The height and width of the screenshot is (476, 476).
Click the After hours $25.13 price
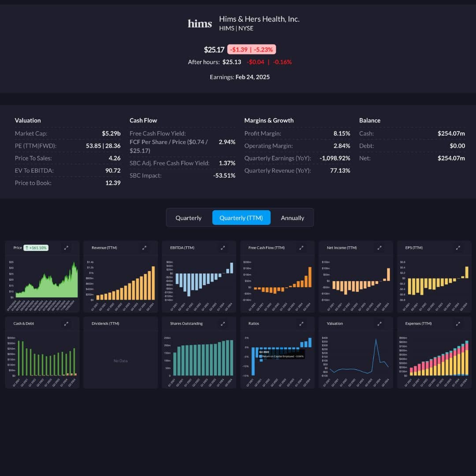[232, 62]
